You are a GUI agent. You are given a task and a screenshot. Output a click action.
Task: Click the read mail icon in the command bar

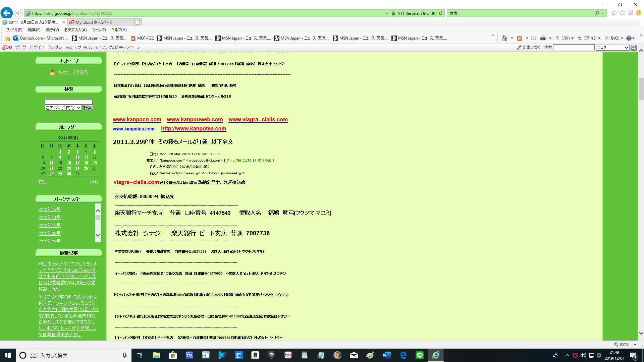coord(534,38)
